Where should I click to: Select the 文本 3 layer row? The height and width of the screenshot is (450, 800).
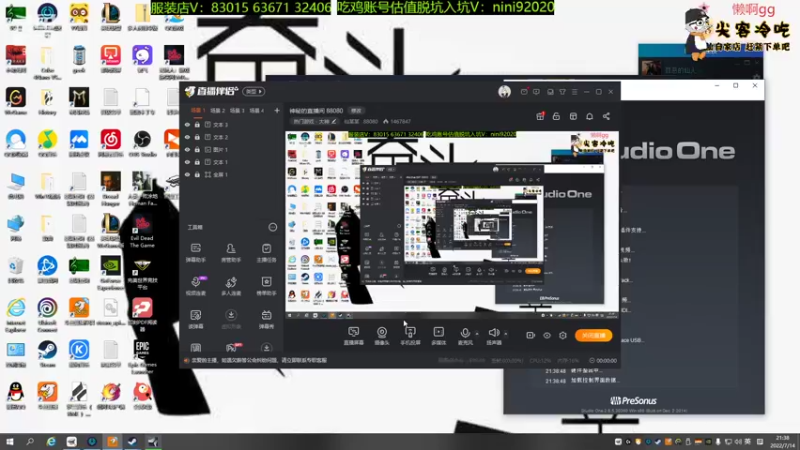click(x=231, y=124)
